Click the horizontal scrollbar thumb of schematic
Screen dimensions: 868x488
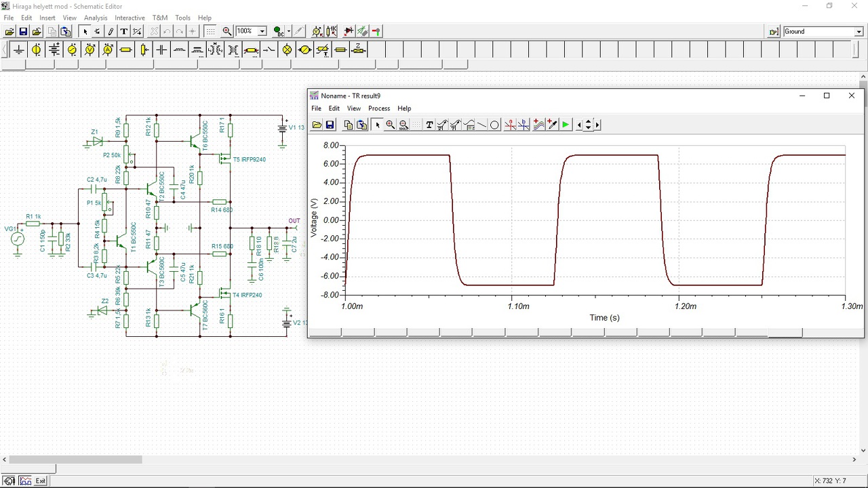click(x=75, y=460)
